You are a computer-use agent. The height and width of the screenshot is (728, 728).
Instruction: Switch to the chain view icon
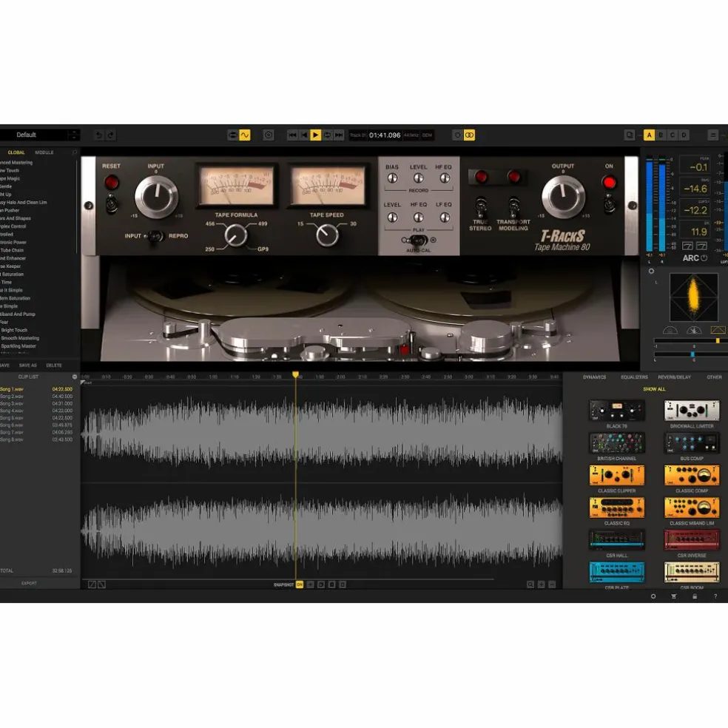pos(233,135)
